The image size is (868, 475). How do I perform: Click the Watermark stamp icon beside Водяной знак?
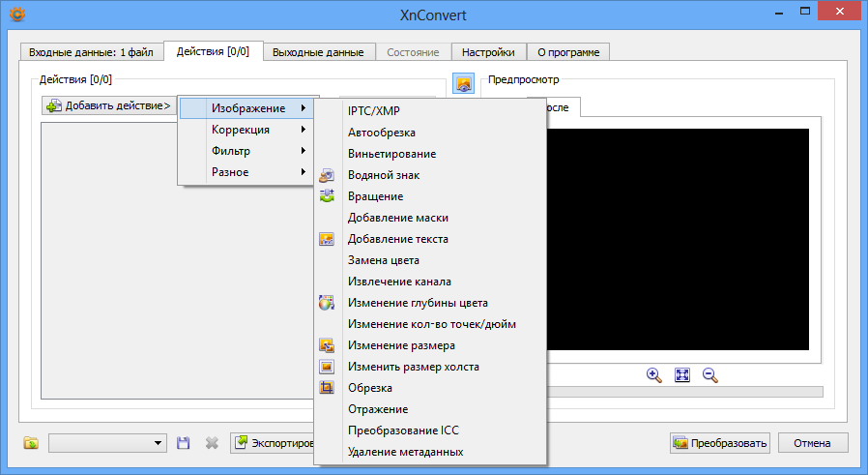pyautogui.click(x=327, y=175)
